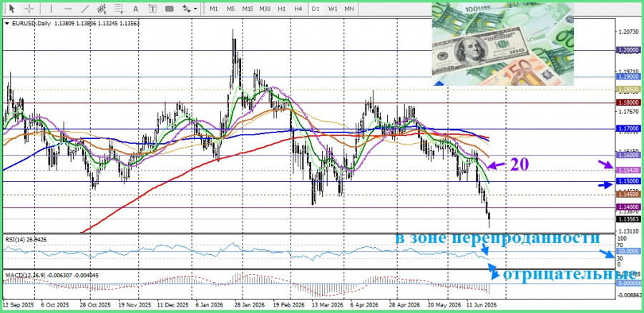Screen dimensions: 644x313
Task: Click the 1.16000 price level label
Action: [x=628, y=155]
